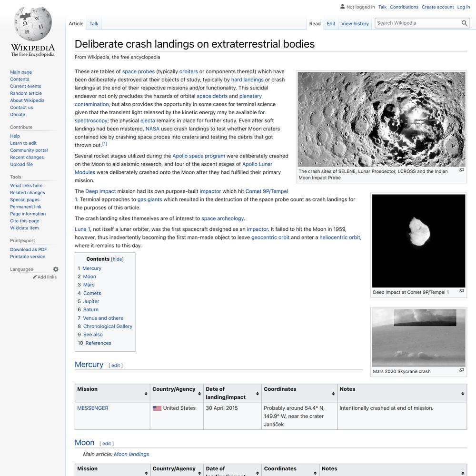Click Current events in the sidebar
Viewport: 476px width, 476px height.
coord(26,87)
